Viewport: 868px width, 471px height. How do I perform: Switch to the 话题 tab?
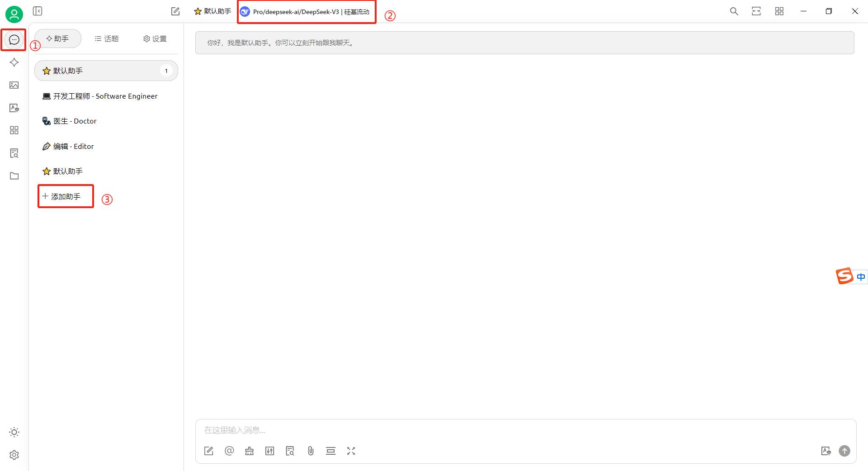point(107,38)
